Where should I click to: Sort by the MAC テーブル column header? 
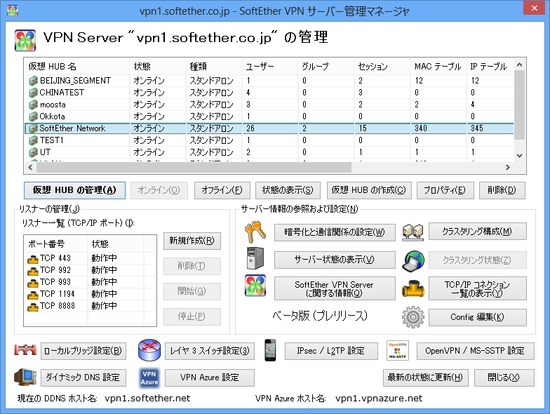[x=438, y=66]
